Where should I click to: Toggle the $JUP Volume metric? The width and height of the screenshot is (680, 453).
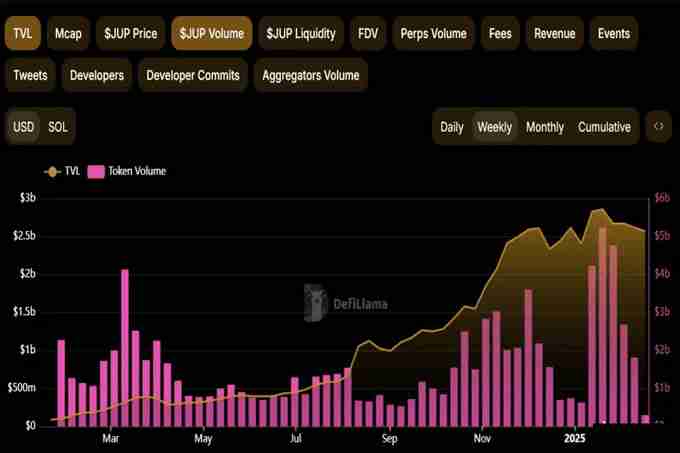[211, 33]
